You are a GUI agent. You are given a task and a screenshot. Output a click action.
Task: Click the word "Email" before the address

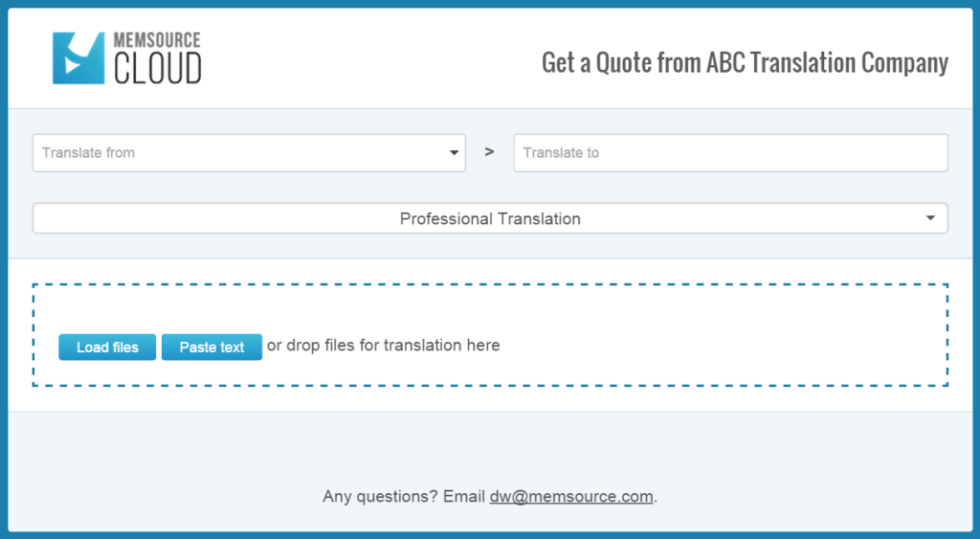464,497
